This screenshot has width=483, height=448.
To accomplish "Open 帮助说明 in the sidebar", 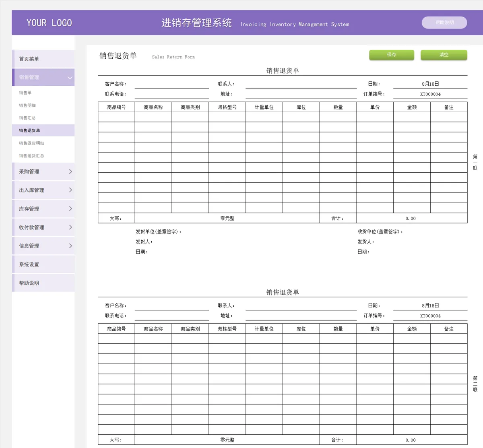I will pos(43,283).
